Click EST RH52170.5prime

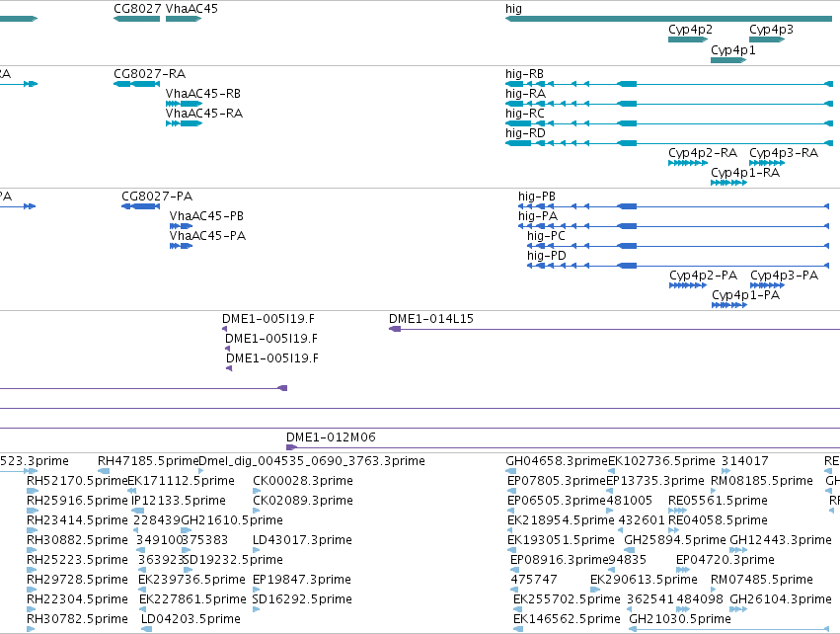click(33, 491)
